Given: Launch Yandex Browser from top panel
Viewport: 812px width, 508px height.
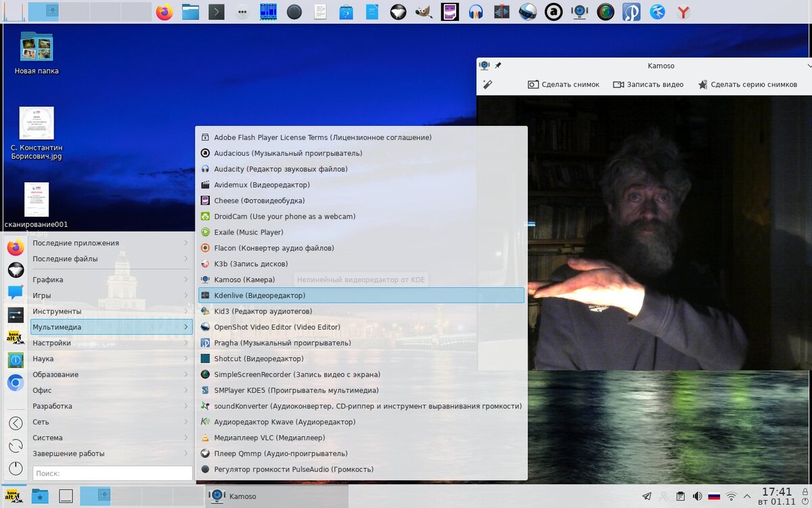Looking at the screenshot, I should tap(683, 12).
